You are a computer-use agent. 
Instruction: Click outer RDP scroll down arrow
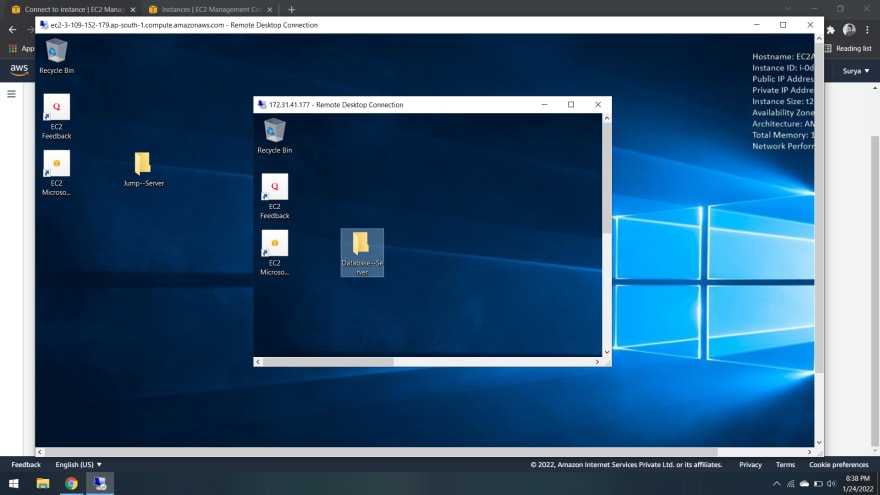(819, 442)
